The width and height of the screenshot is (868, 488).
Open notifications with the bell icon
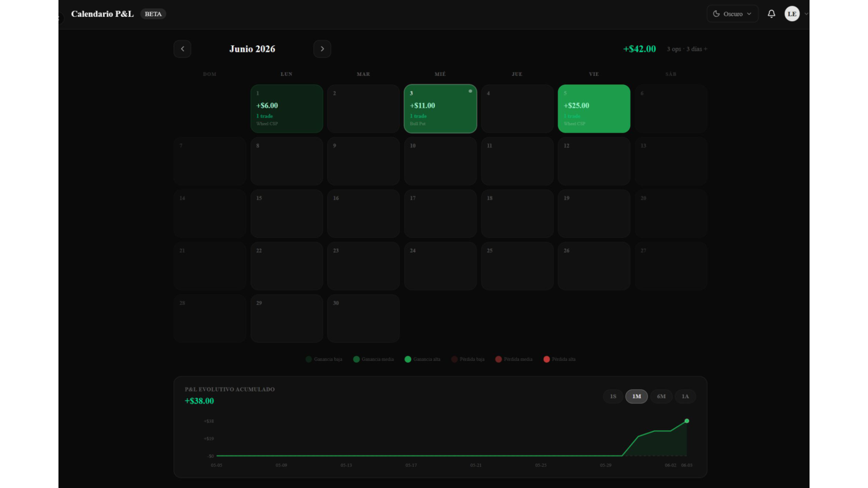(772, 14)
